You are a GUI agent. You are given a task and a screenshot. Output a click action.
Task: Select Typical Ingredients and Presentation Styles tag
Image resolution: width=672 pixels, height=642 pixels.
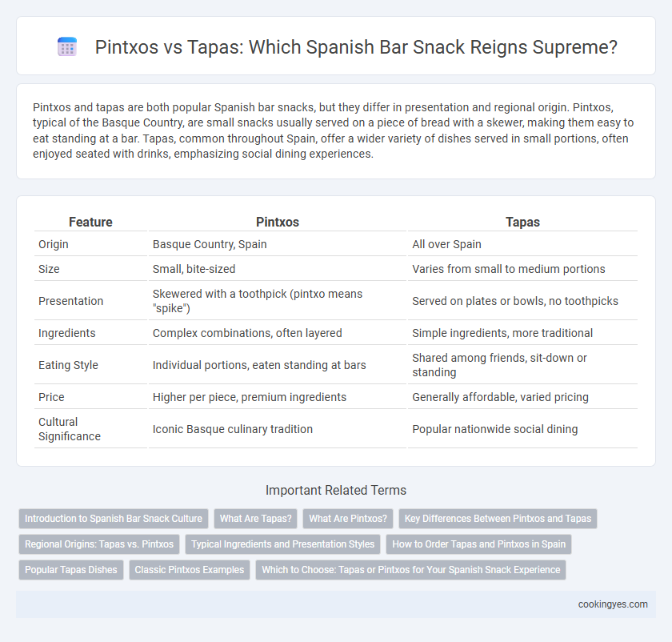[283, 544]
